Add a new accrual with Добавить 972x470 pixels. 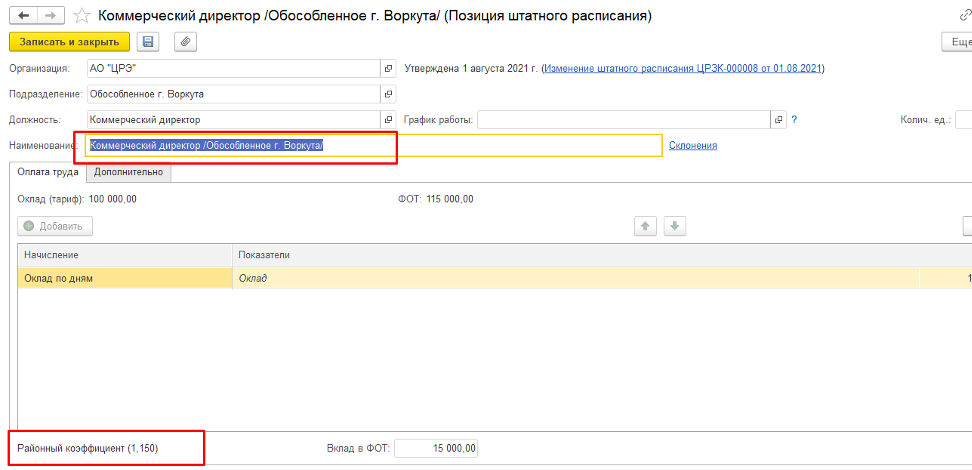pyautogui.click(x=55, y=226)
